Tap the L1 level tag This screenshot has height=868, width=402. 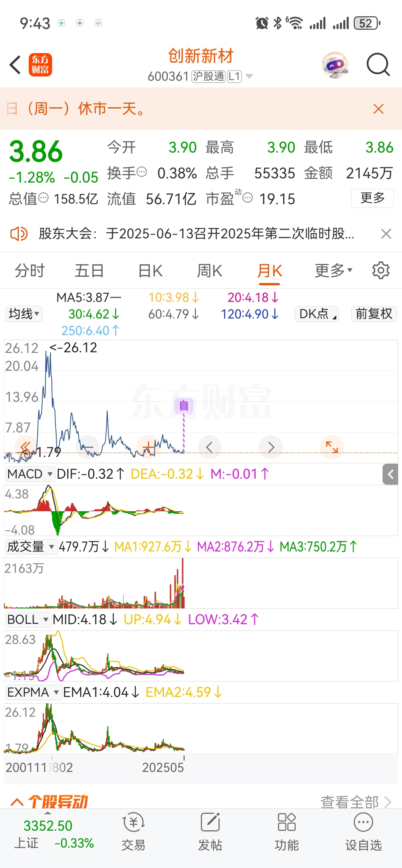tap(234, 77)
